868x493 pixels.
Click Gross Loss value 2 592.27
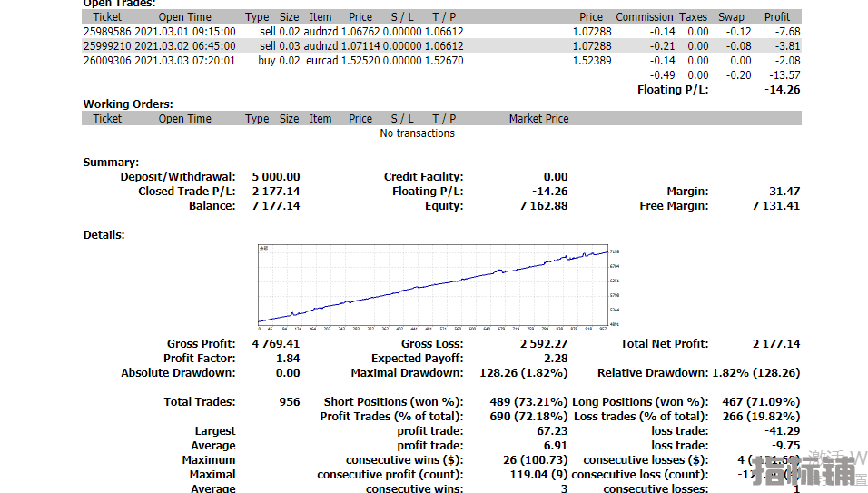tap(544, 343)
